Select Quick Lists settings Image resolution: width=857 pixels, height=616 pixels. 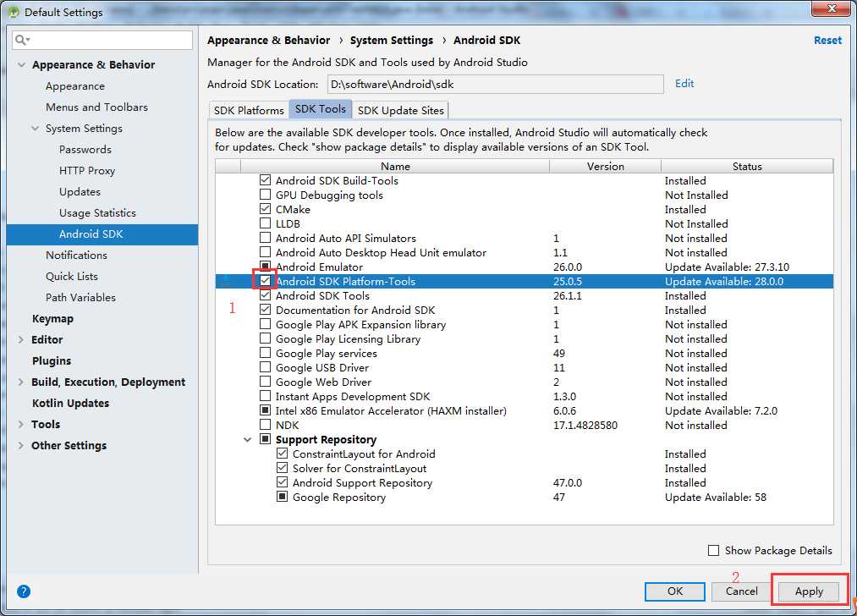click(x=72, y=277)
